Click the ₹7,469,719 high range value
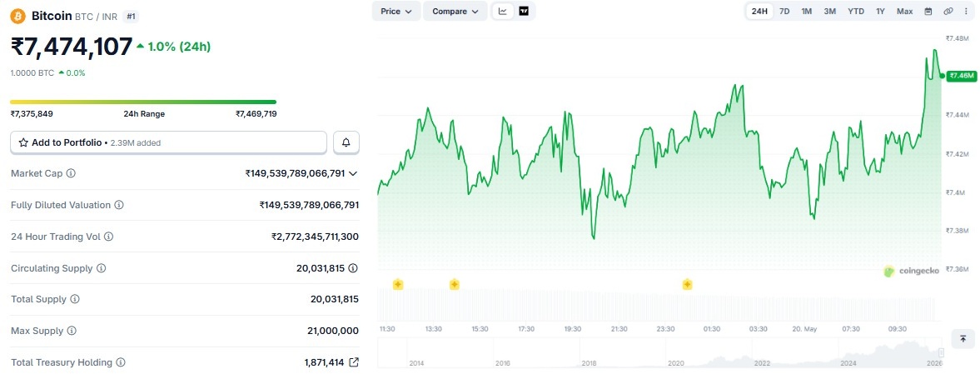The width and height of the screenshot is (980, 374). click(256, 114)
